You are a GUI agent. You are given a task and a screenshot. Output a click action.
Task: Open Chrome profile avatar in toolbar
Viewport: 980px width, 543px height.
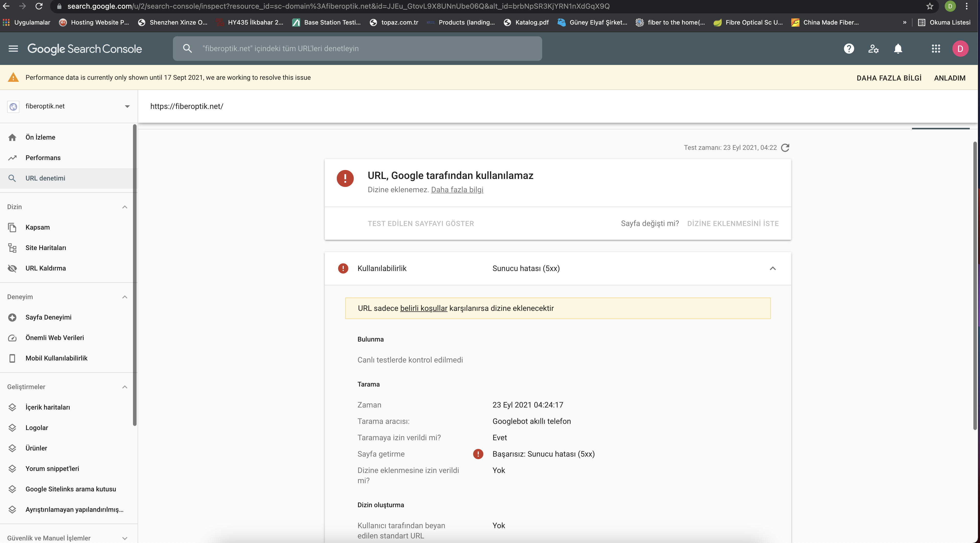coord(950,6)
